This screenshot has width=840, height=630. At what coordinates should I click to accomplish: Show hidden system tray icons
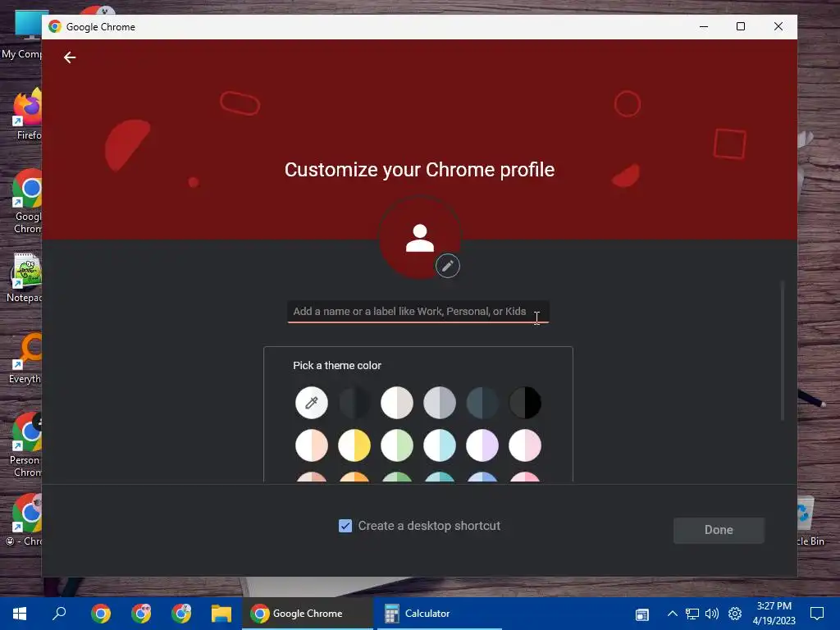(673, 614)
